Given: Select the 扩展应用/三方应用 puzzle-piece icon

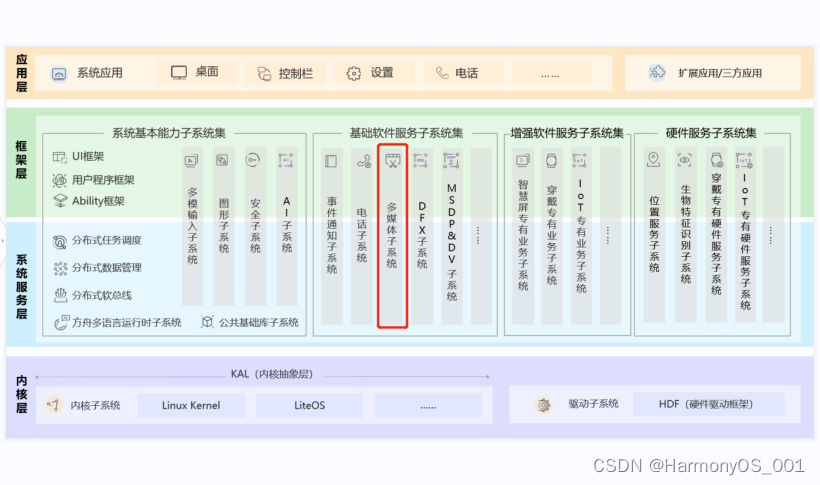Looking at the screenshot, I should 657,72.
